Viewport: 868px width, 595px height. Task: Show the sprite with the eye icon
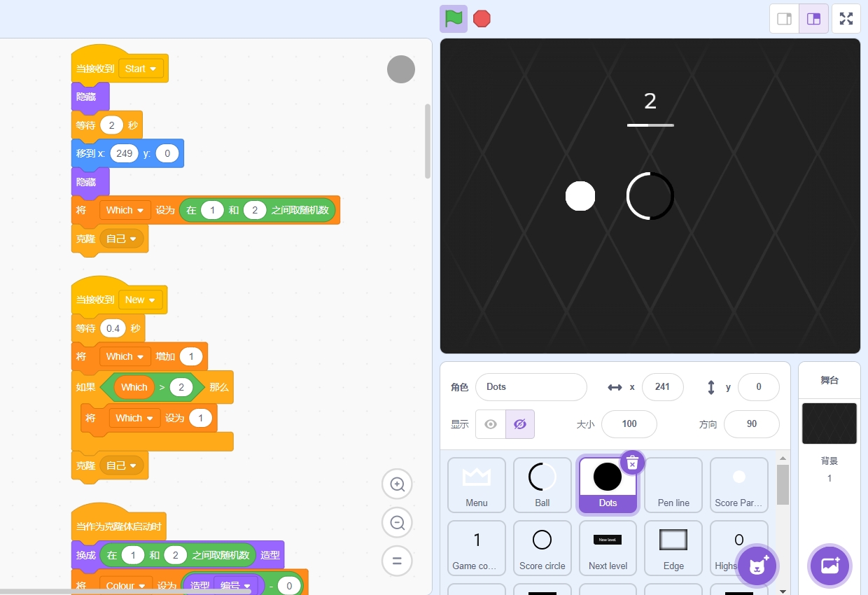(x=490, y=424)
